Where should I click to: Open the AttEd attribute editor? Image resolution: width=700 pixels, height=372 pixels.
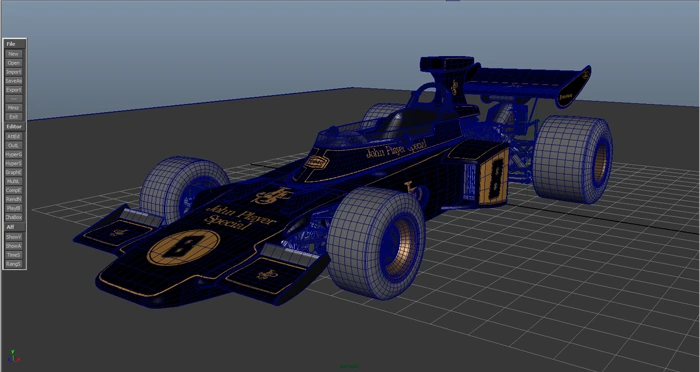(x=13, y=136)
